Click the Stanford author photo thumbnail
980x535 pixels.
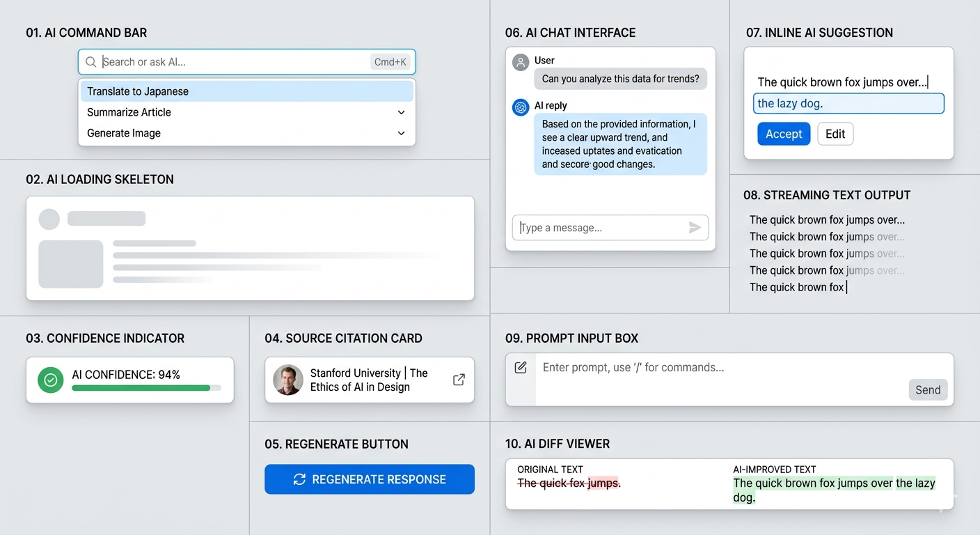pos(288,380)
